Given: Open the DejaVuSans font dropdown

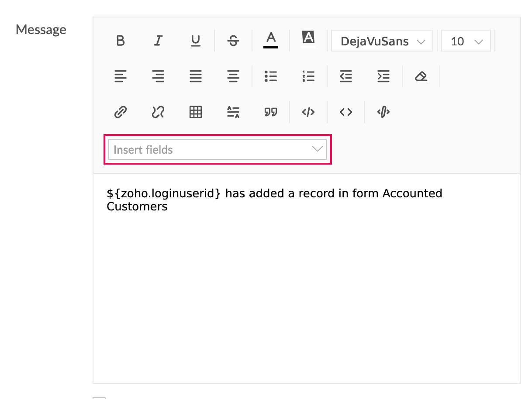Looking at the screenshot, I should pyautogui.click(x=382, y=41).
